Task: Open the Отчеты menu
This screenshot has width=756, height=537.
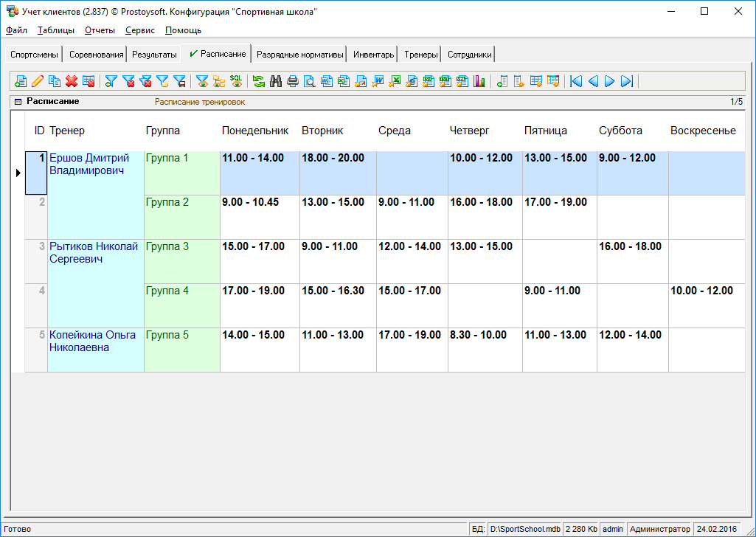Action: (100, 30)
